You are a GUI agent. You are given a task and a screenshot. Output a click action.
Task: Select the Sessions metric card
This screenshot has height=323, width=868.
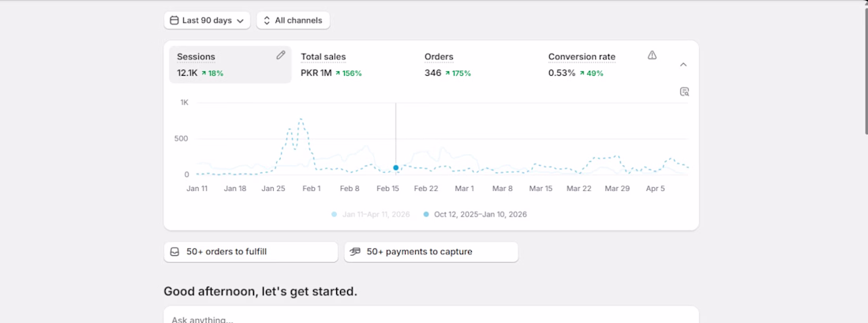click(230, 64)
